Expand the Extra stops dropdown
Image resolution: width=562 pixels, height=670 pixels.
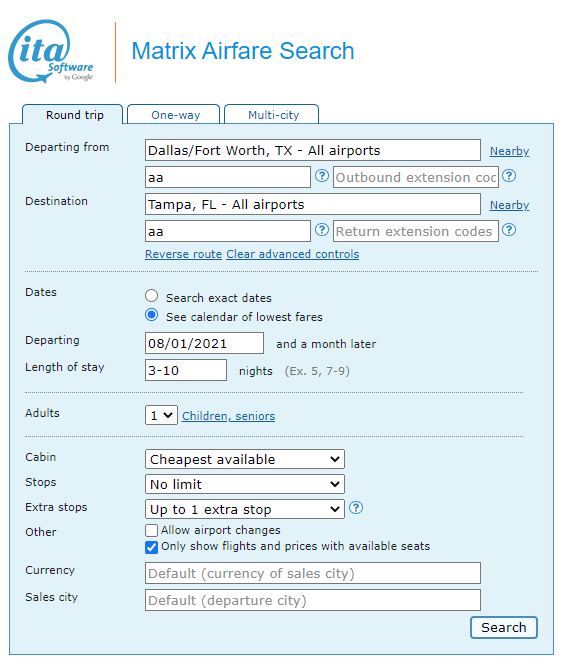tap(244, 509)
